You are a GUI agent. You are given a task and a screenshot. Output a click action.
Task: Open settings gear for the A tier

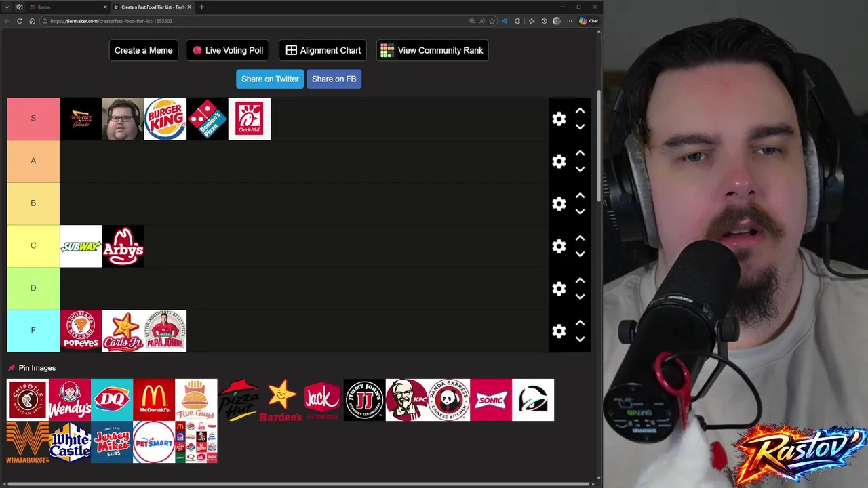pyautogui.click(x=559, y=161)
